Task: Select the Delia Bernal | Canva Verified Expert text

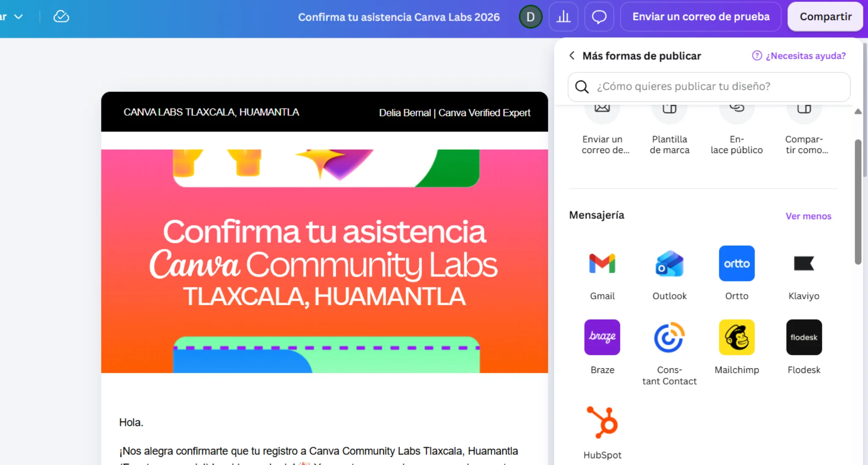Action: [x=454, y=113]
